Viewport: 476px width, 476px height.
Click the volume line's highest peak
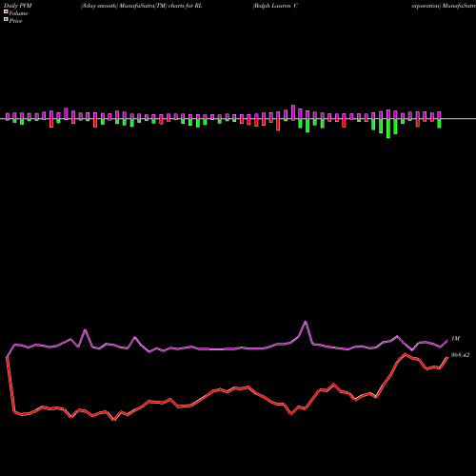[306, 322]
